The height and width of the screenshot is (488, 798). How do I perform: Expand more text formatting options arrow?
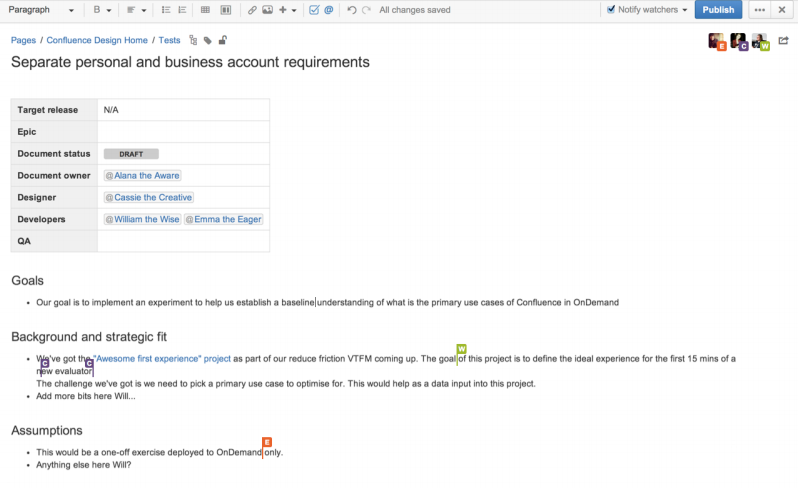[x=108, y=10]
